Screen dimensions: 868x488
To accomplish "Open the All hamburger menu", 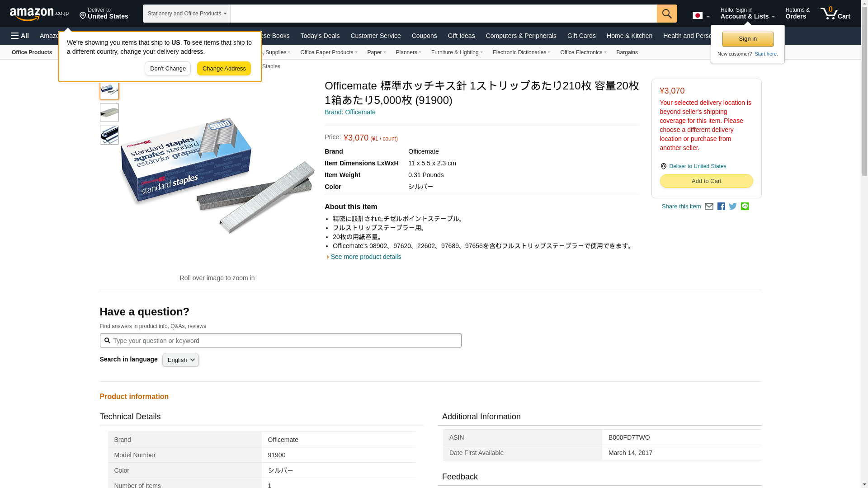I will pos(20,36).
